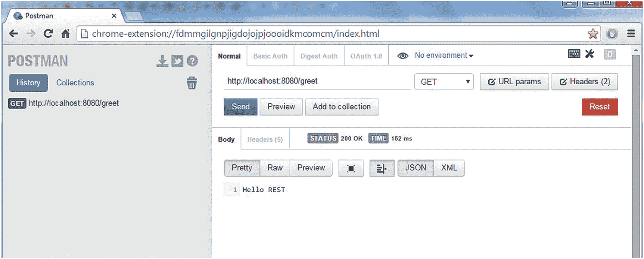
Task: Open Headers (2) editor
Action: [x=585, y=82]
